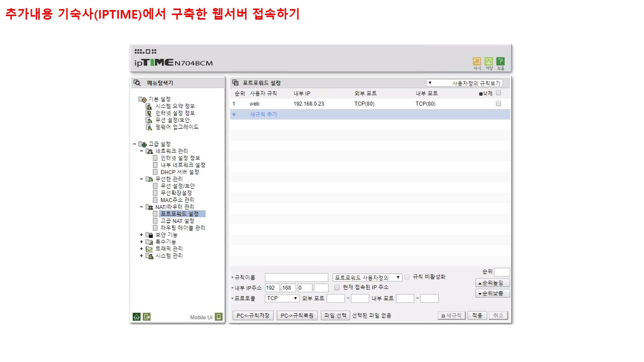
Task: Click the 다시 (refresh) icon in the header
Action: [477, 61]
